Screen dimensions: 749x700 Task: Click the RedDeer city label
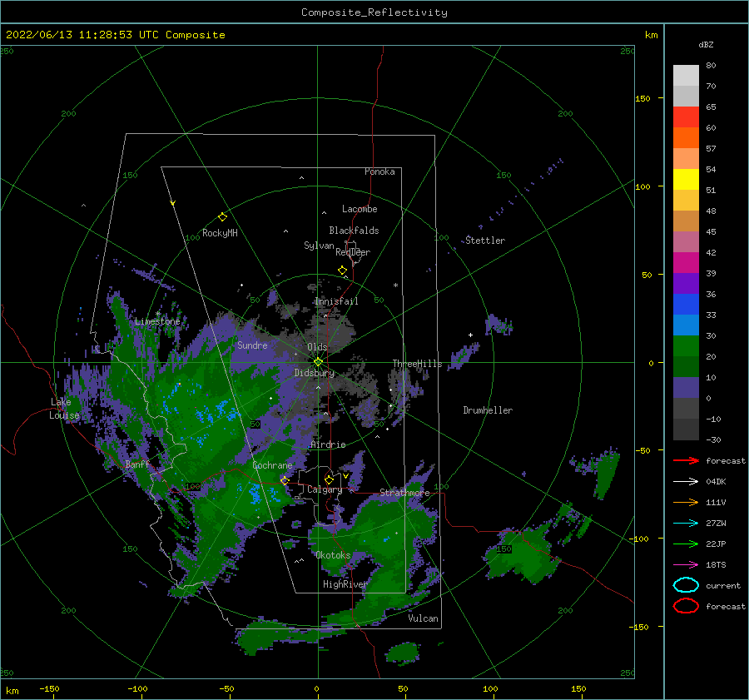353,252
